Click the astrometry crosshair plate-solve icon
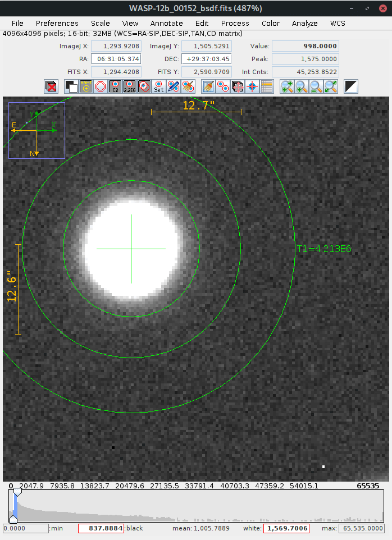The height and width of the screenshot is (540, 392). click(x=252, y=86)
